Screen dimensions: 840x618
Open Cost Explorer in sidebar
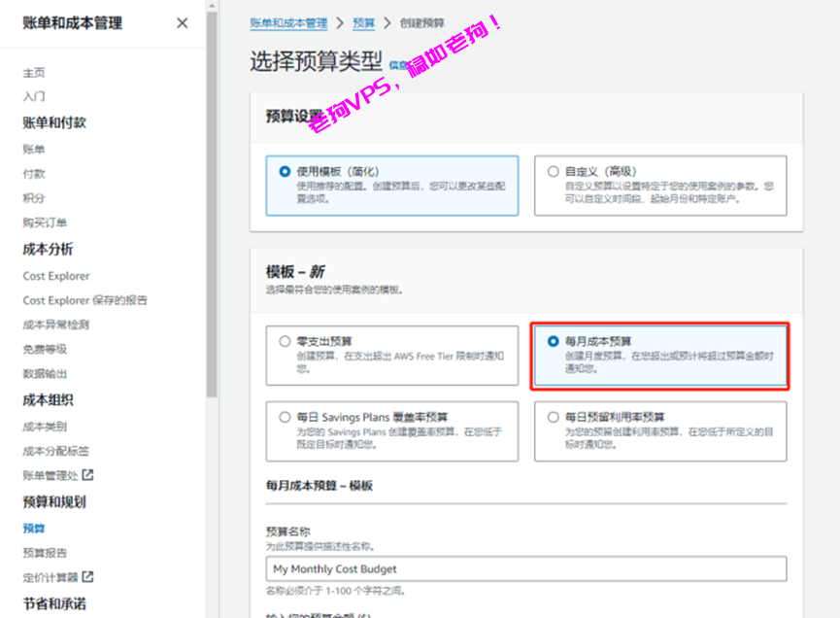(x=56, y=276)
